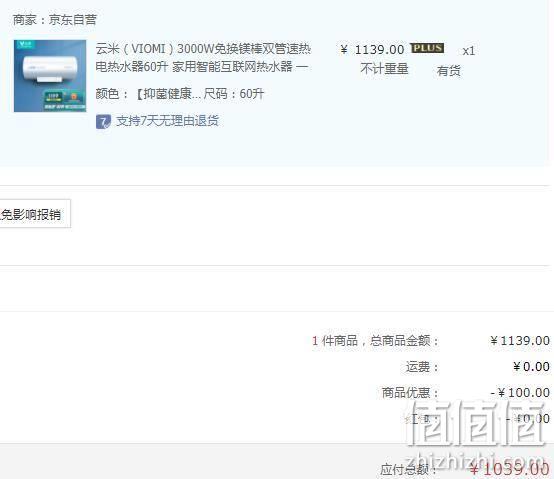The image size is (554, 479).
Task: Click the 运费 ¥0.00 shipping fee
Action: [531, 367]
